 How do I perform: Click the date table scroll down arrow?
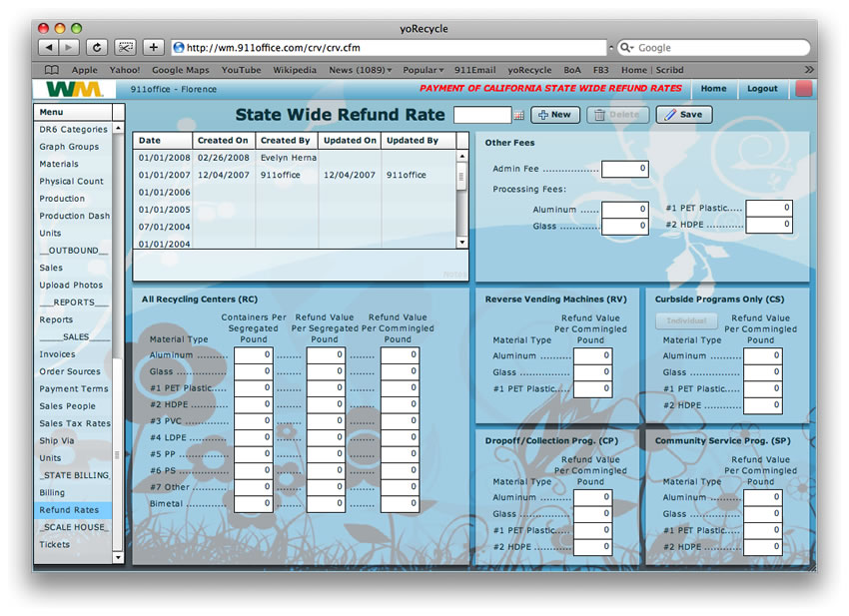(462, 243)
